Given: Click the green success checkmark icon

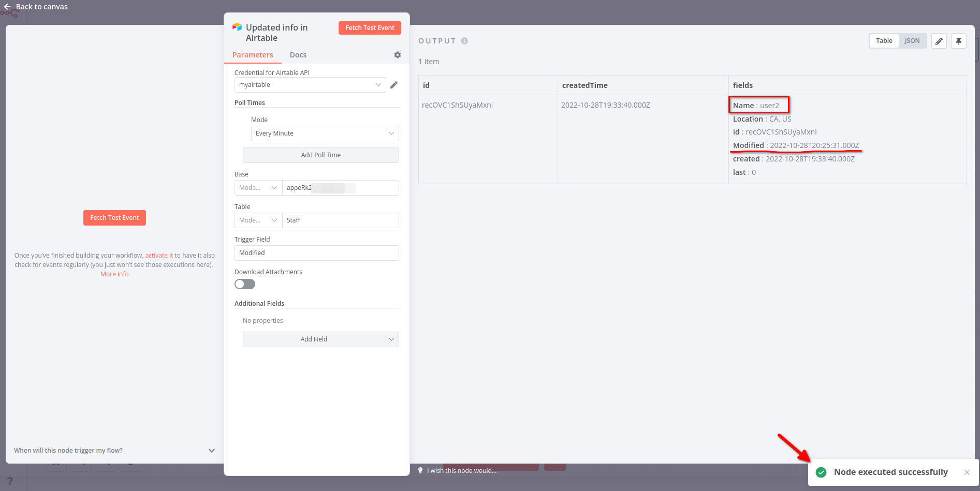Looking at the screenshot, I should click(x=821, y=472).
